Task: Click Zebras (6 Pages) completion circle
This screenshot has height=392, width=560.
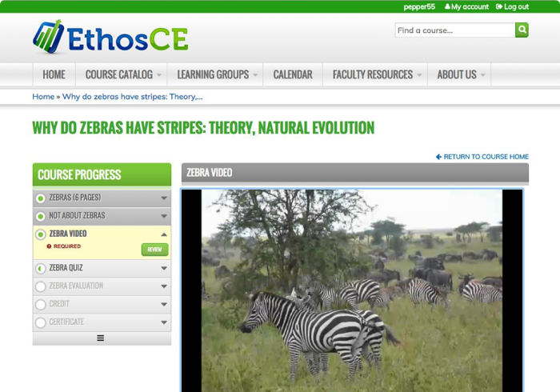Action: [41, 198]
